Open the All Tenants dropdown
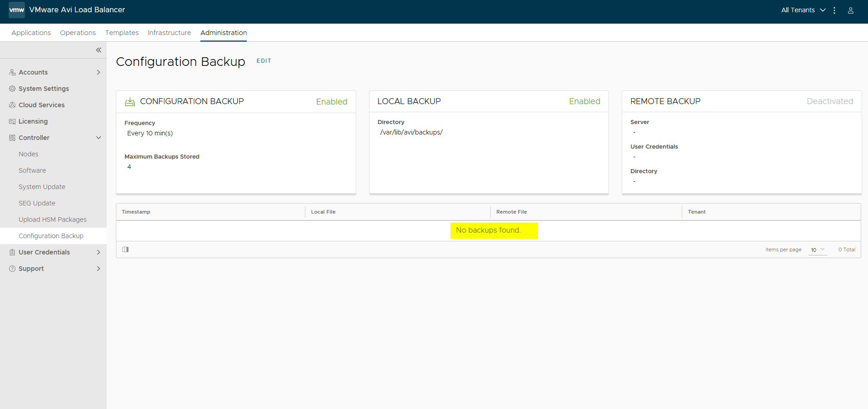Screen dimensions: 868x409 (803, 10)
